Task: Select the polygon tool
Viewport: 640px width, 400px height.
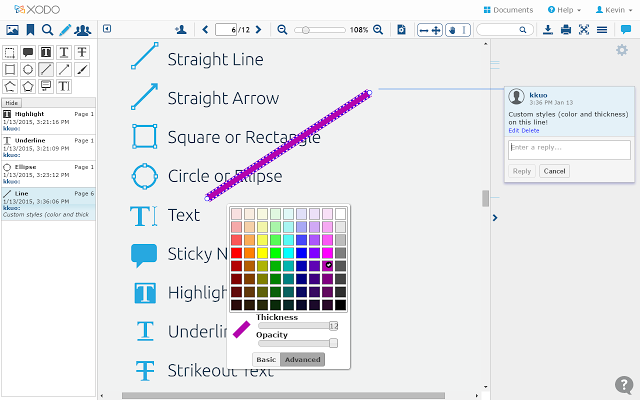Action: point(28,87)
